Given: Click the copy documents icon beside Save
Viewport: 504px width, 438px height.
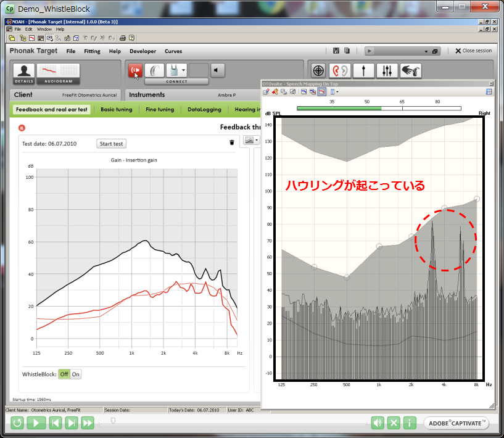Looking at the screenshot, I should pos(347,51).
